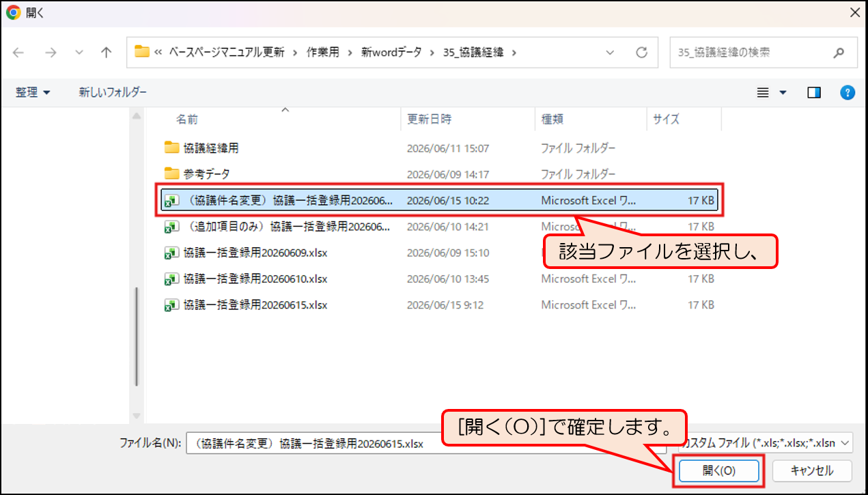Click ベースページマニュアル更新 breadcrumb

(x=226, y=53)
